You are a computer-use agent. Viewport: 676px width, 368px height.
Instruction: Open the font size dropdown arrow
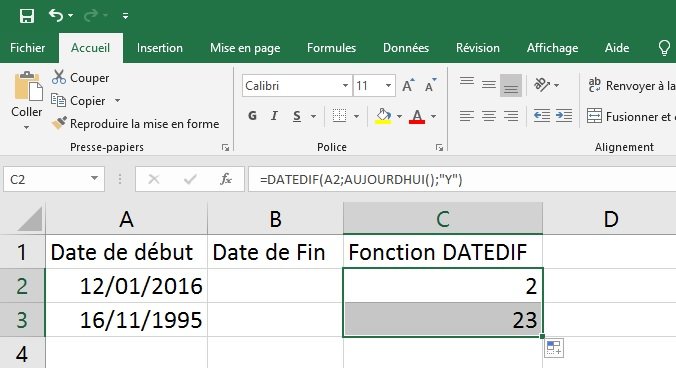(x=389, y=86)
